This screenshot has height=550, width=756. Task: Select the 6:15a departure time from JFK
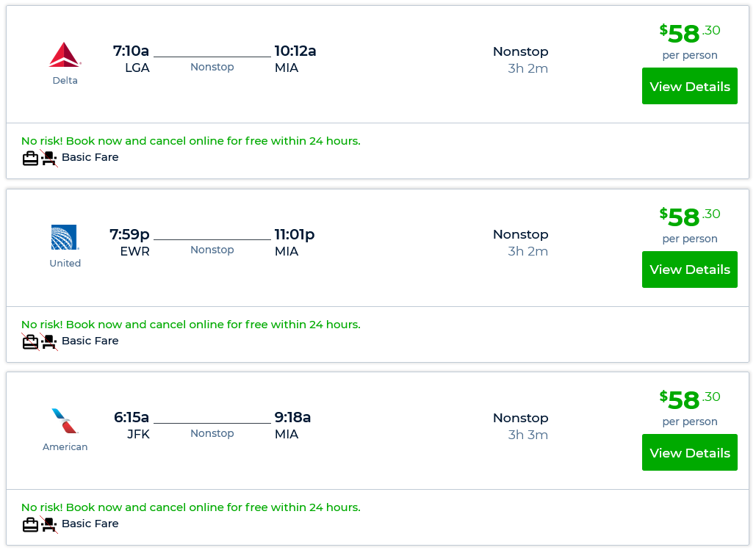click(132, 418)
